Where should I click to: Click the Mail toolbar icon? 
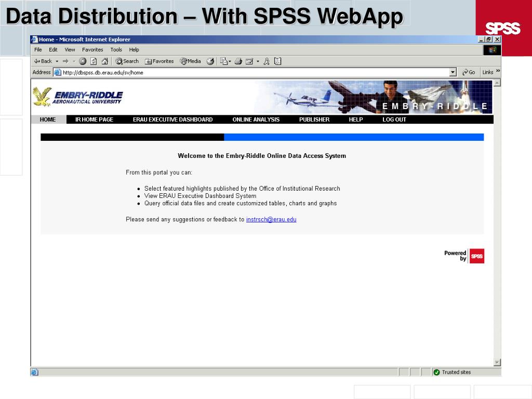(x=223, y=61)
